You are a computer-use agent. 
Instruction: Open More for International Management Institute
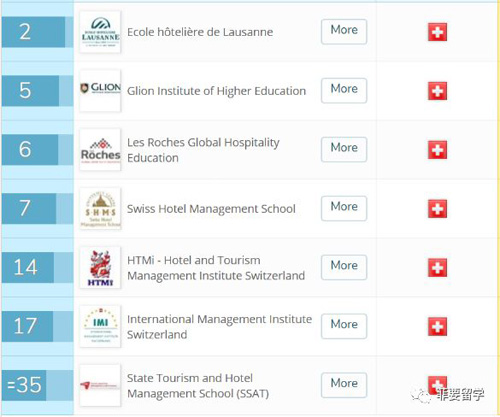(x=344, y=326)
